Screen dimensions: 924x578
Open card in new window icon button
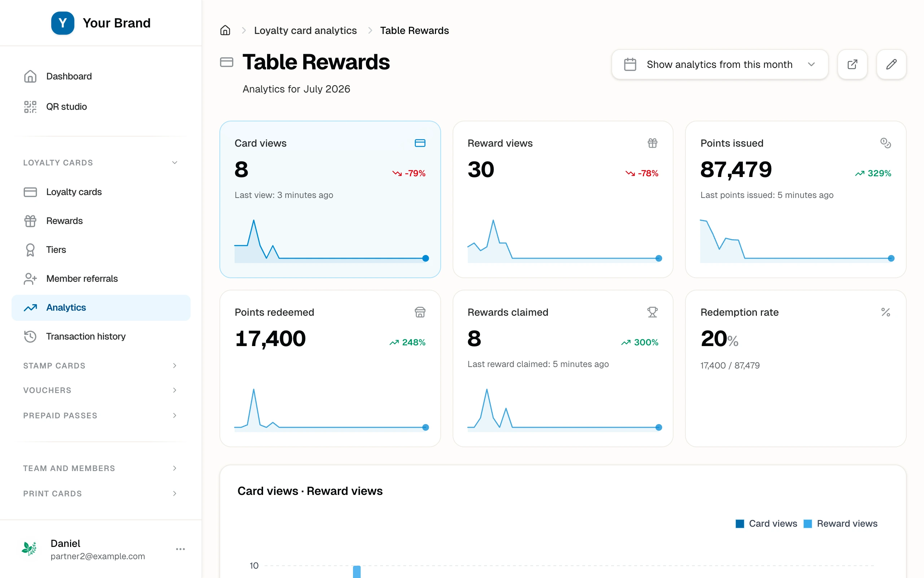pos(852,64)
